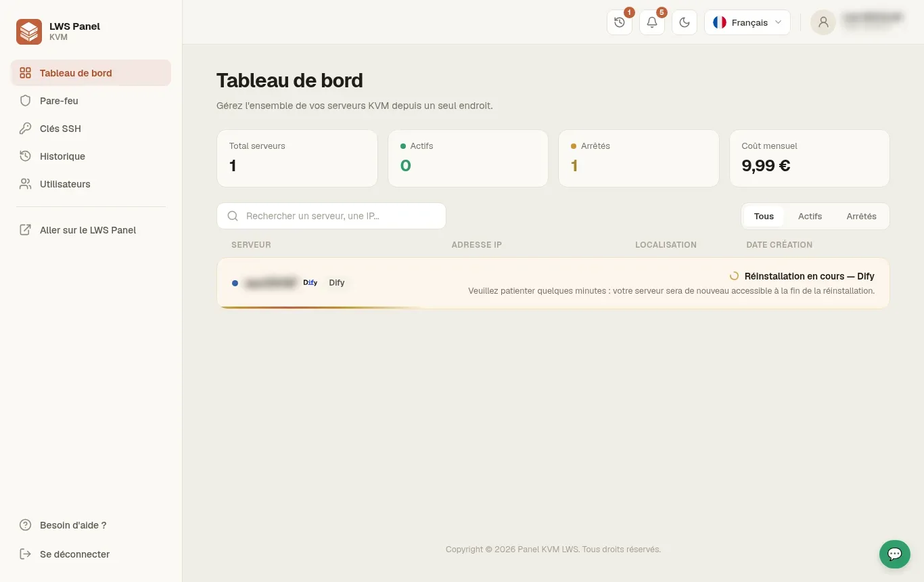This screenshot has height=582, width=924.
Task: Select the Tous filter tab
Action: tap(764, 217)
